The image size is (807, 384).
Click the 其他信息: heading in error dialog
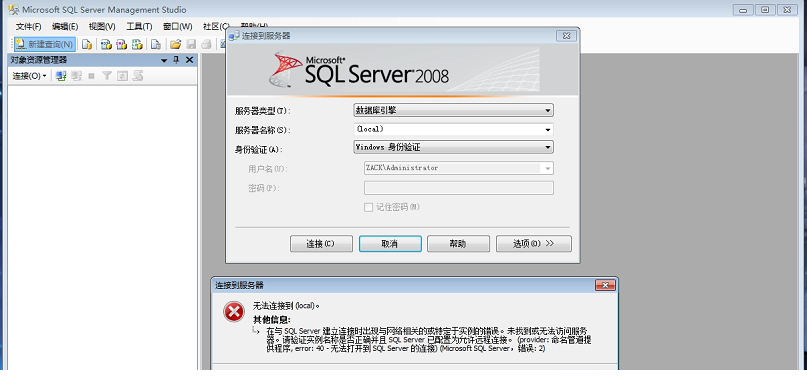(x=271, y=320)
